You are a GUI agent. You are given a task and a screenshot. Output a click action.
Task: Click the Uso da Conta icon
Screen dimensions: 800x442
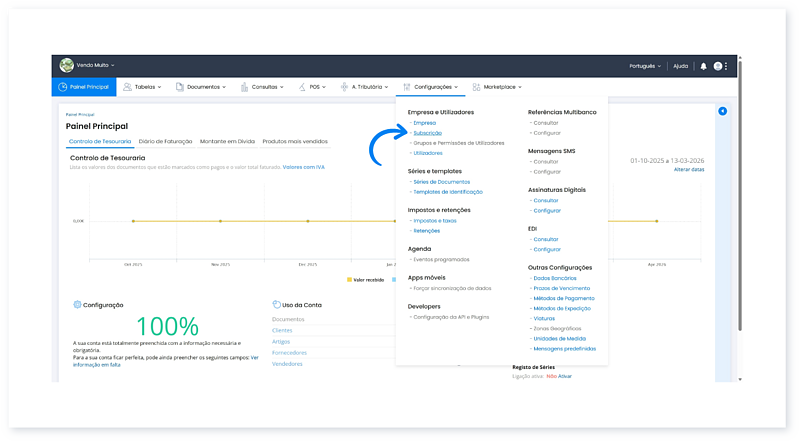276,304
